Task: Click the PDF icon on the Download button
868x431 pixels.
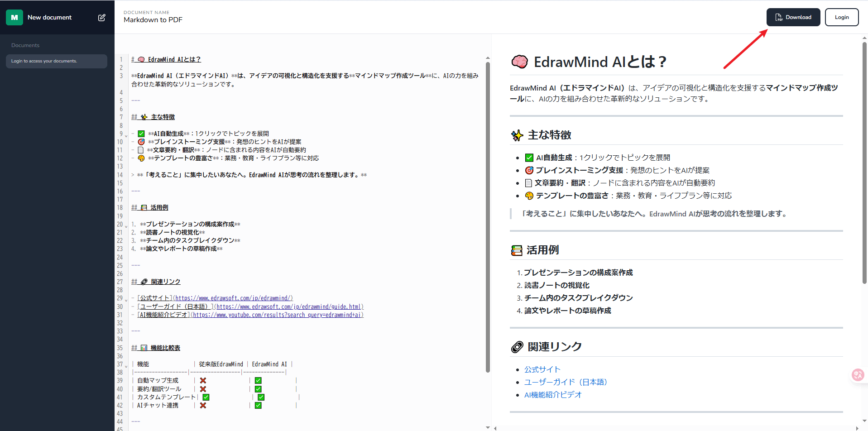Action: pos(779,17)
